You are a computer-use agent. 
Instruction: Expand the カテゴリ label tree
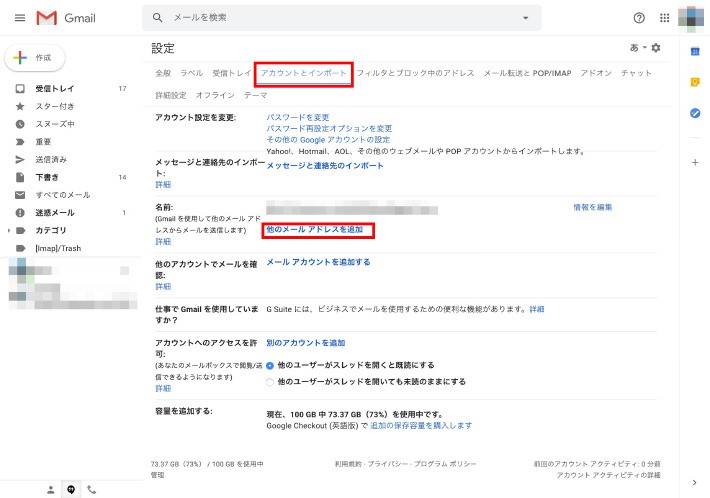[9, 230]
